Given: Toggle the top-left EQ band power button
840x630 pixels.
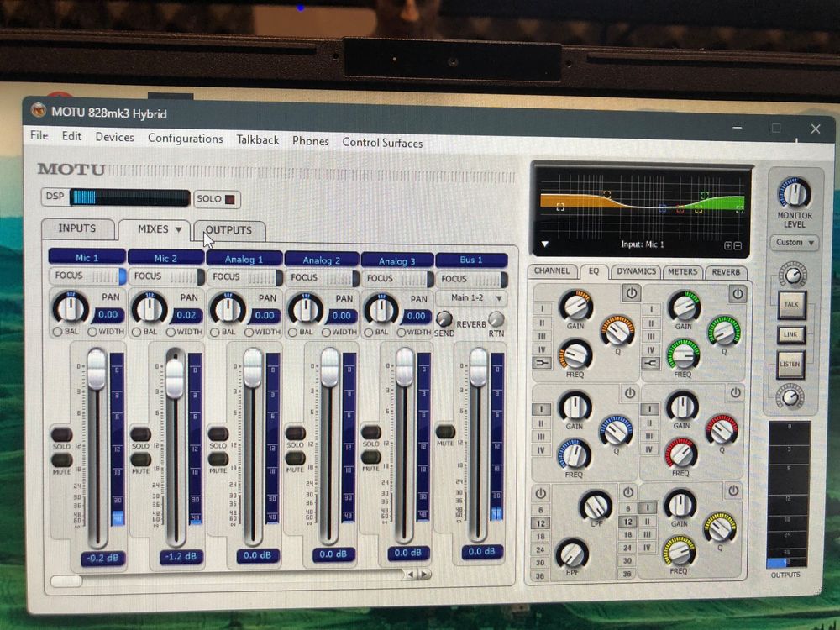Looking at the screenshot, I should coord(631,293).
